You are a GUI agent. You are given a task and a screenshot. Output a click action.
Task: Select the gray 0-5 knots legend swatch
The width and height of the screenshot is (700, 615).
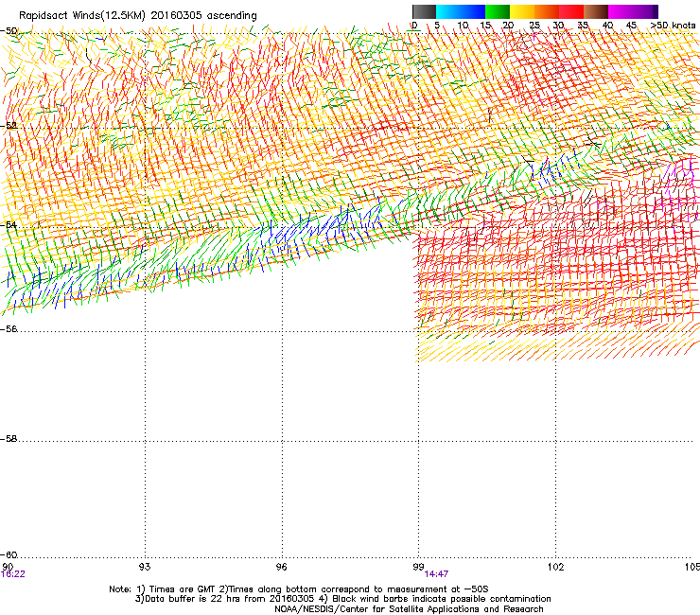coord(424,11)
